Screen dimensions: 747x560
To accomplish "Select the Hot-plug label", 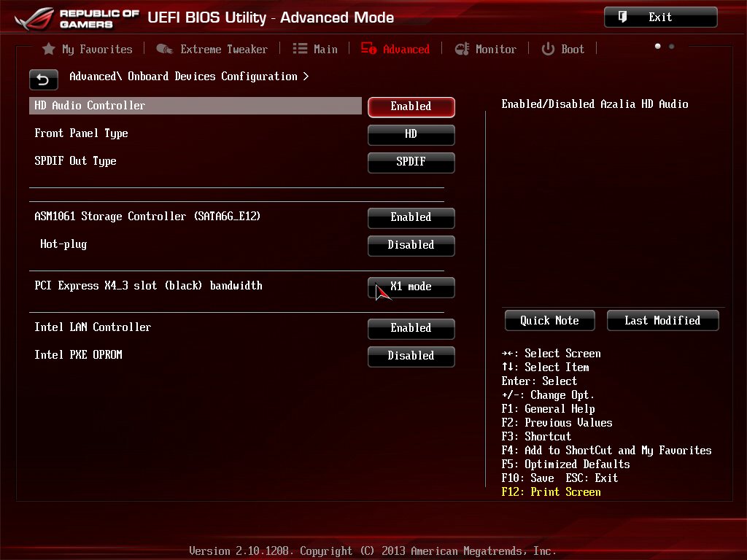I will point(63,244).
